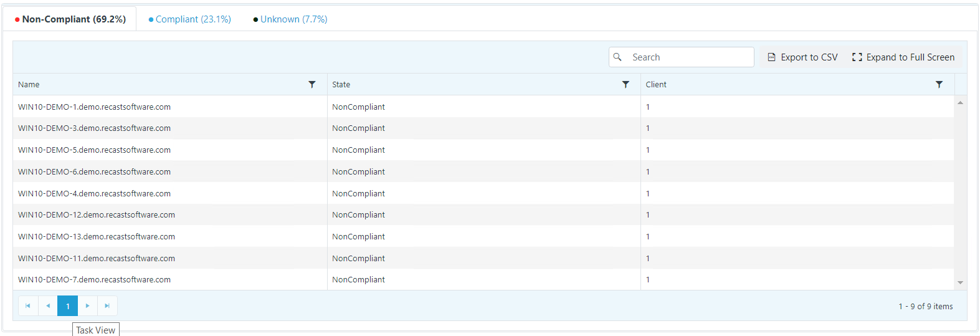Click NonCompliant state of WIN10-DEMO-11
The image size is (980, 336).
pos(358,259)
